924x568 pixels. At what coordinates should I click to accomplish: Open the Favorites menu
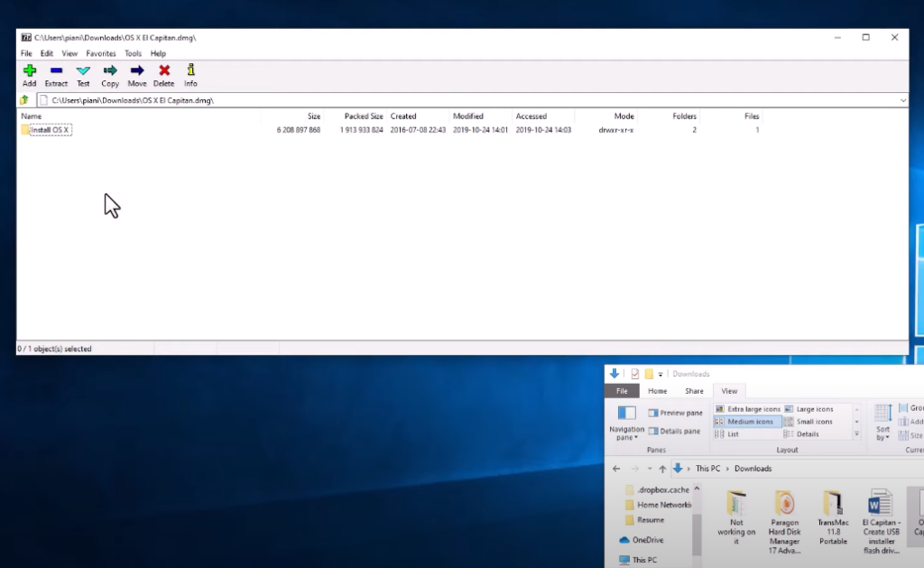101,53
